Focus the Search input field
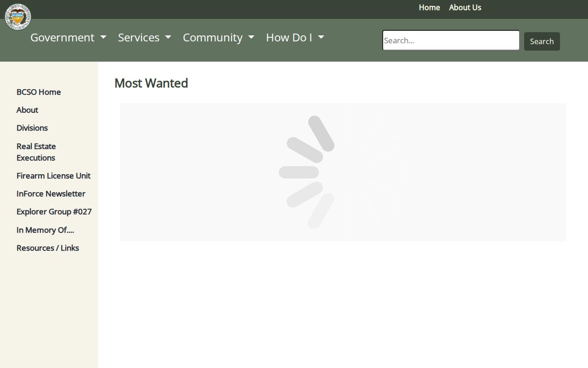Screen dimensions: 588x368 [x=451, y=40]
